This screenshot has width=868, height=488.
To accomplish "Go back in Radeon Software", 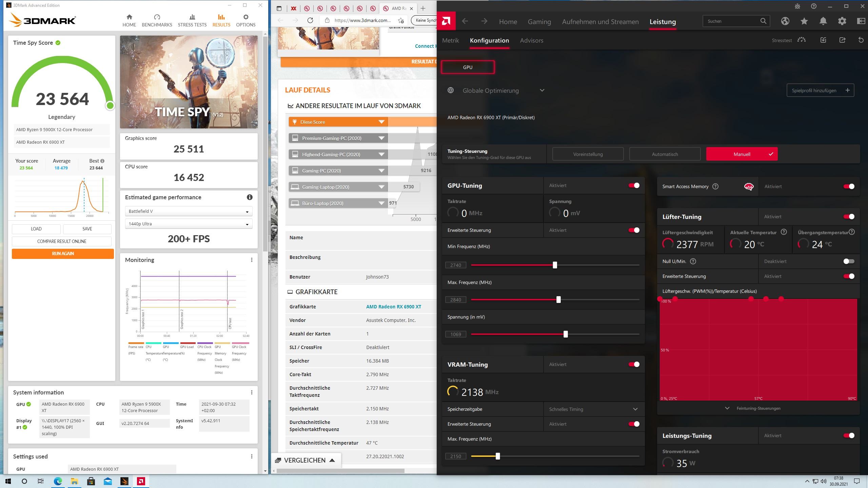I will (465, 21).
